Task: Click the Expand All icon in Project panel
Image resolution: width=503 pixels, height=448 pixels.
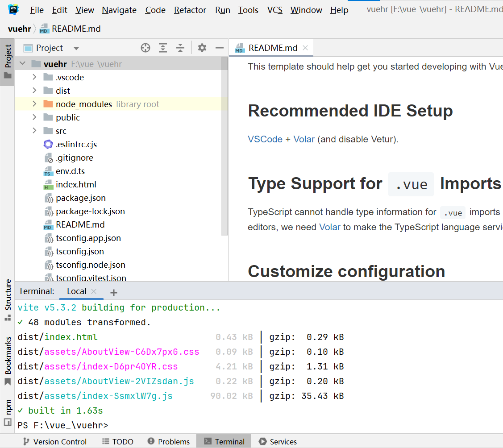Action: pyautogui.click(x=163, y=48)
